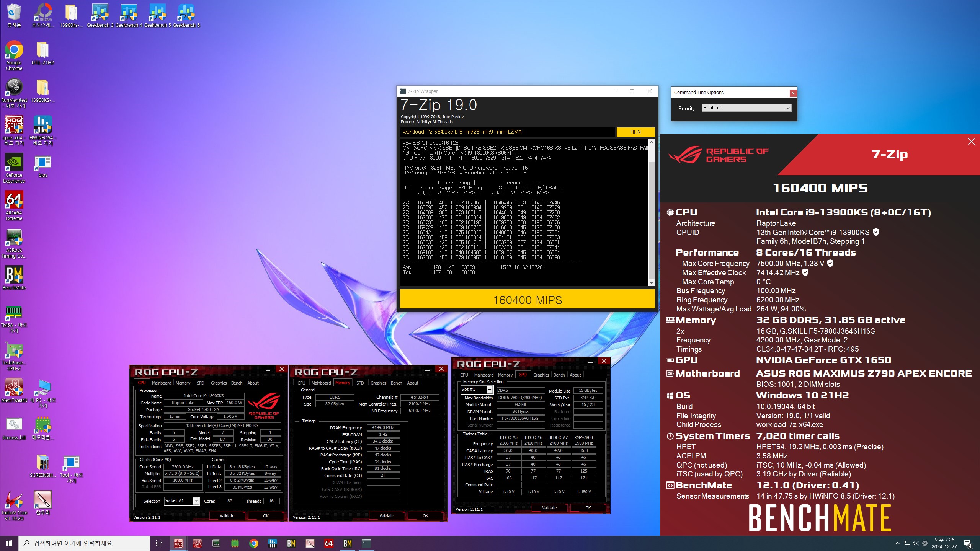Click OK in CPU-Z CPU window
This screenshot has height=551, width=980.
266,516
